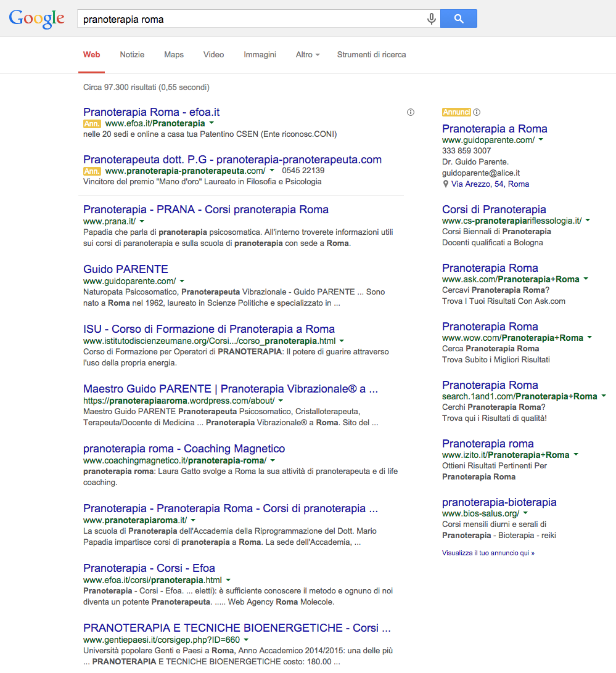Image resolution: width=616 pixels, height=673 pixels.
Task: Expand arrow next to www.efoa.it/Pranoterapia
Action: point(211,123)
